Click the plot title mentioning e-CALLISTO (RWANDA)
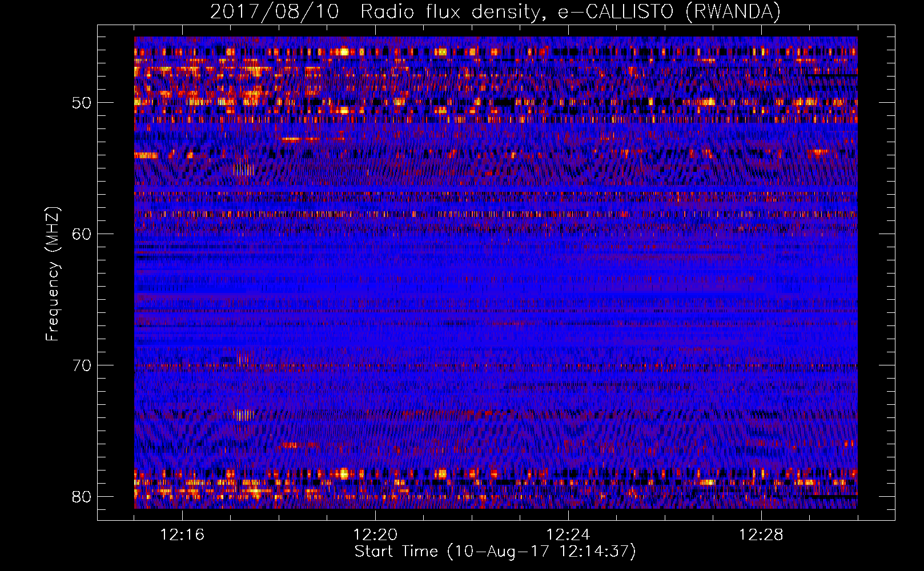924x571 pixels. [x=495, y=11]
